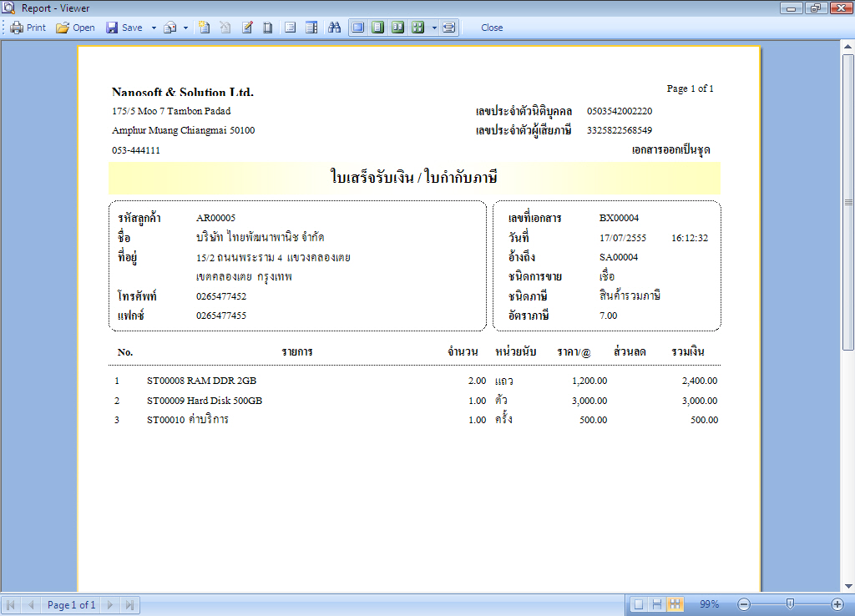Click the vertical scrollbar thumb

pyautogui.click(x=848, y=202)
